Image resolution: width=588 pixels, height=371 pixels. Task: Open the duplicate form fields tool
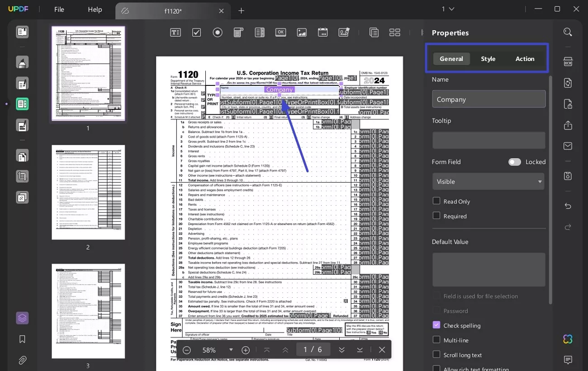click(x=374, y=32)
